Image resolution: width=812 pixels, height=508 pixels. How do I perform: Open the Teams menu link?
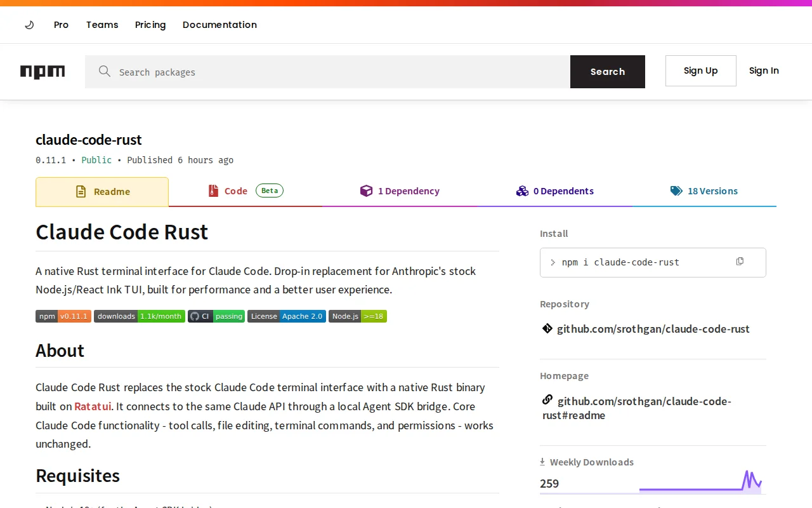tap(102, 25)
